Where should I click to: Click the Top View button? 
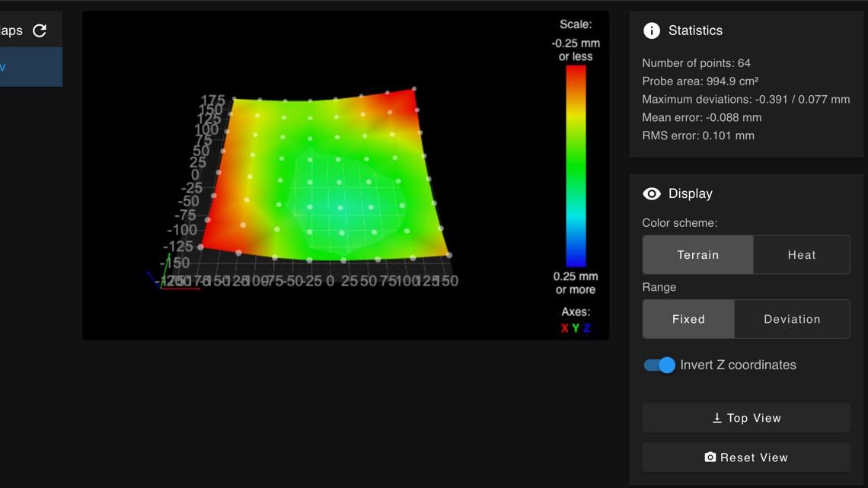[x=746, y=418]
